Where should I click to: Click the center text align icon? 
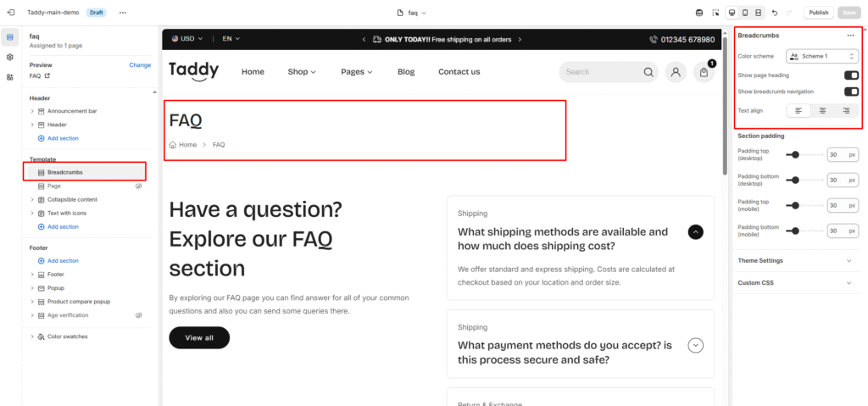click(x=822, y=110)
